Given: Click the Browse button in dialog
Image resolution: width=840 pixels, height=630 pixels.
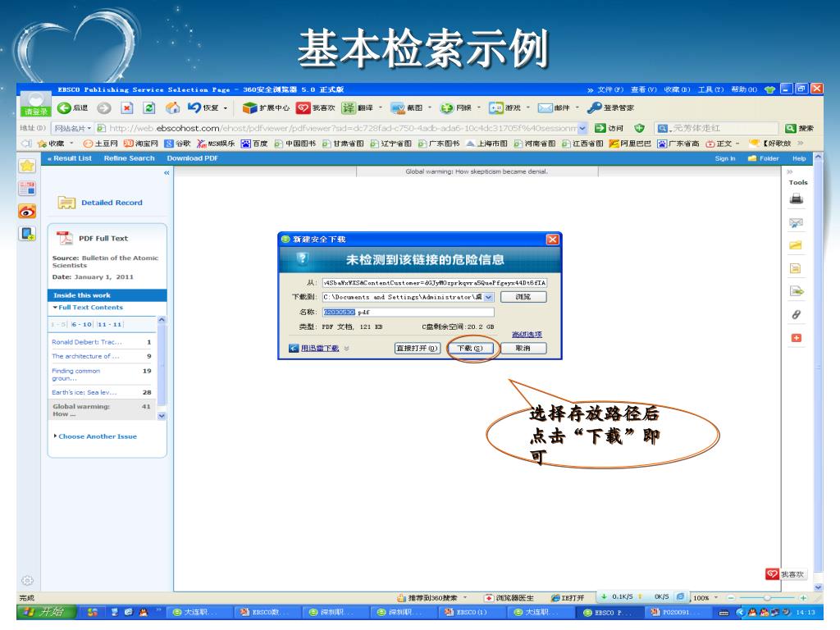Looking at the screenshot, I should pyautogui.click(x=523, y=297).
